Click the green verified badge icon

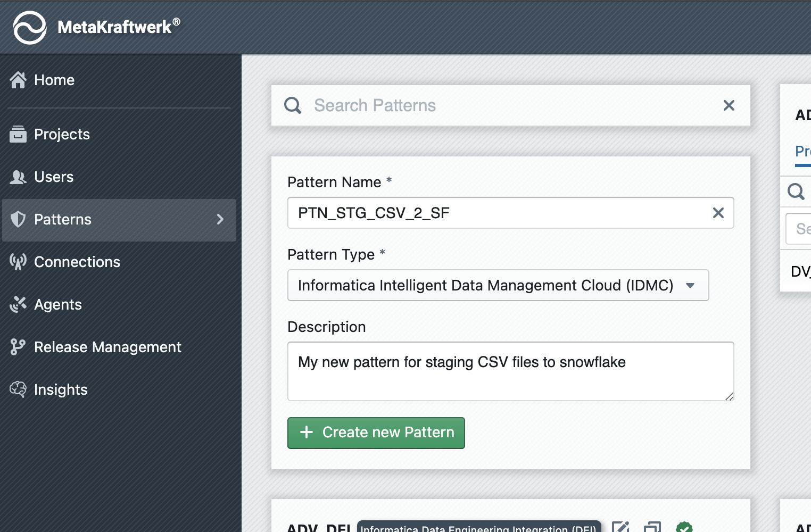click(x=684, y=527)
